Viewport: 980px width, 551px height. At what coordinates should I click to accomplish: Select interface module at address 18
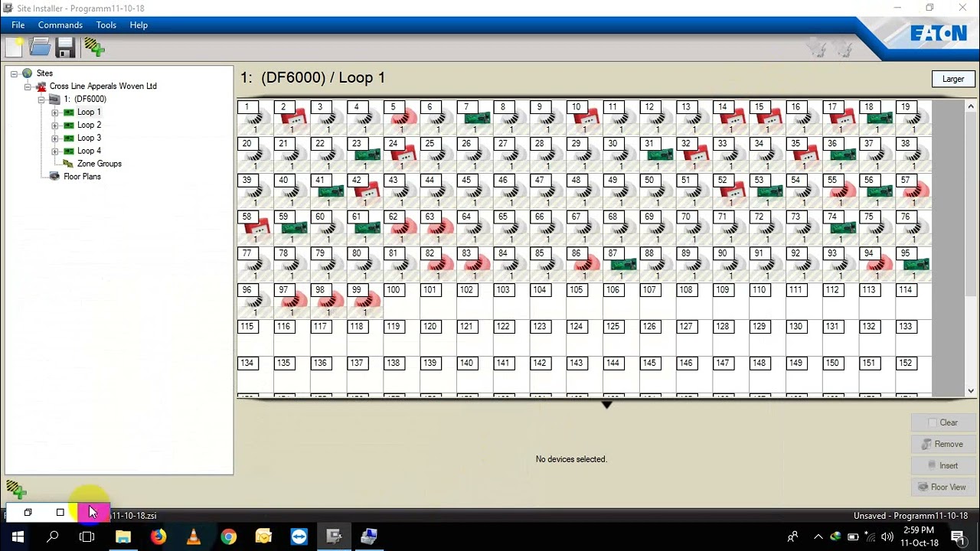[x=878, y=119]
